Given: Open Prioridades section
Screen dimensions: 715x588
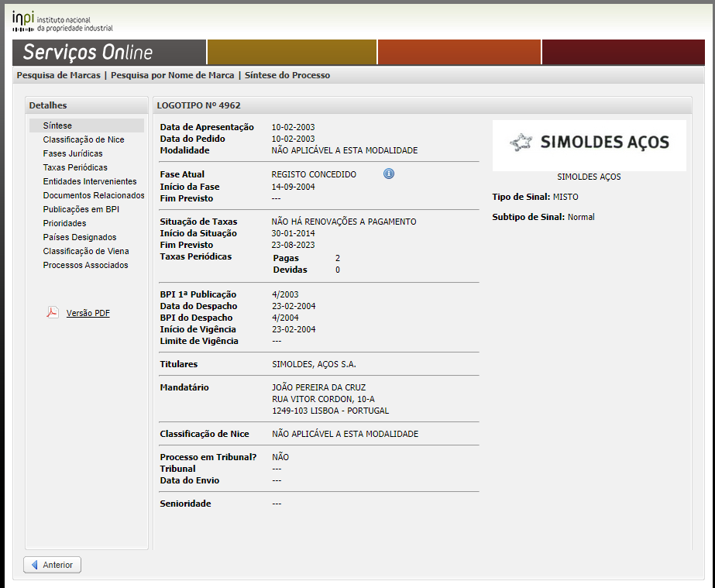Looking at the screenshot, I should [64, 223].
